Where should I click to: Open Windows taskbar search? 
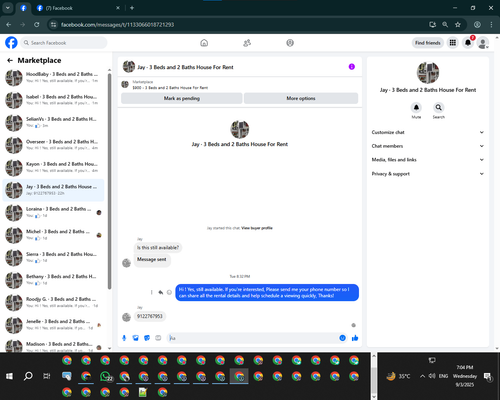(x=28, y=376)
